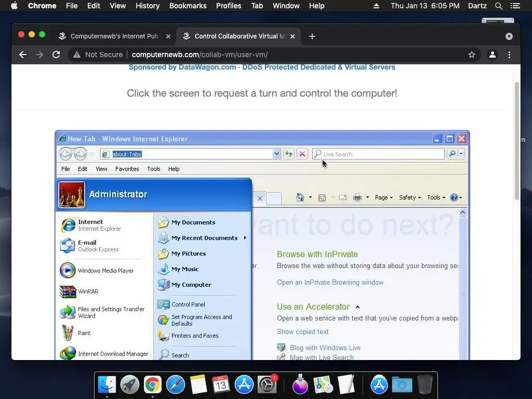Open IE Edit menu
This screenshot has width=532, height=399.
point(83,169)
